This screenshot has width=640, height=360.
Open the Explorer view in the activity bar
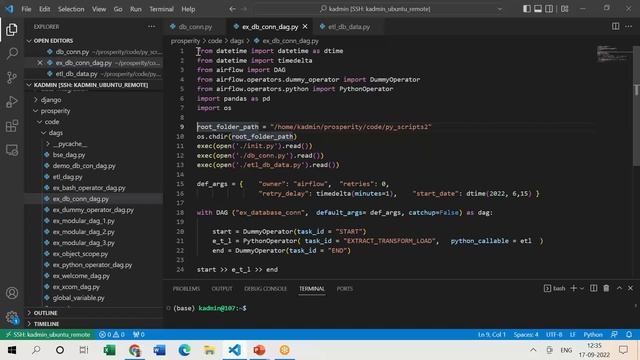12,29
